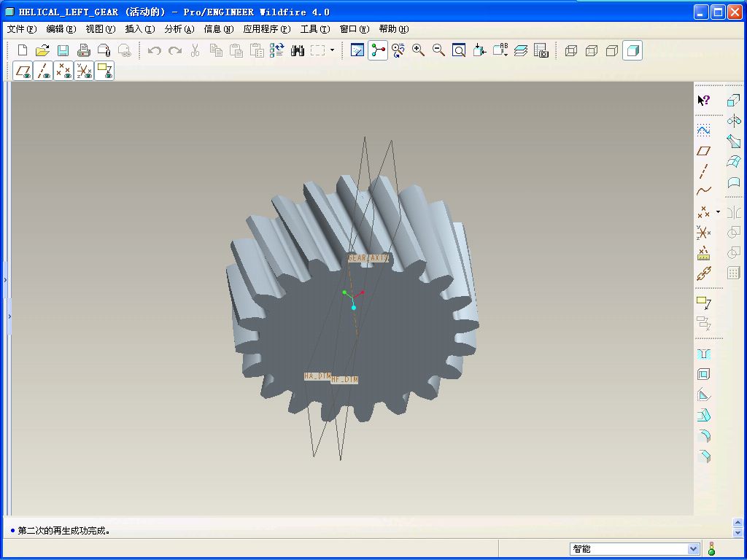The height and width of the screenshot is (560, 747).
Task: Open the 帮助(H) menu
Action: pos(394,29)
